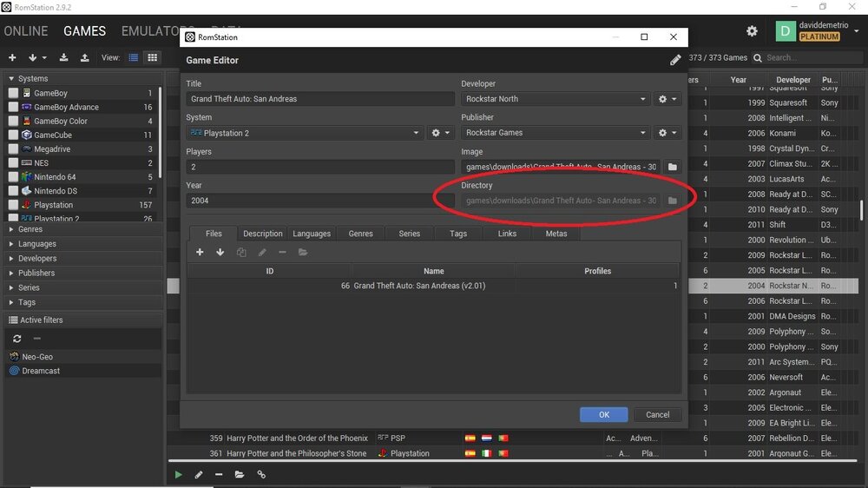Click refresh icon under Active filters
This screenshot has width=868, height=488.
16,339
